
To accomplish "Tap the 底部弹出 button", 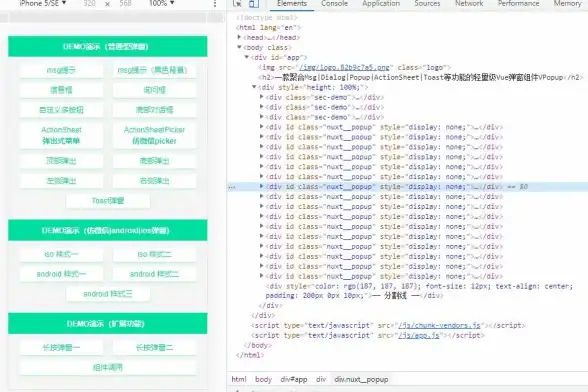I will click(x=154, y=161).
